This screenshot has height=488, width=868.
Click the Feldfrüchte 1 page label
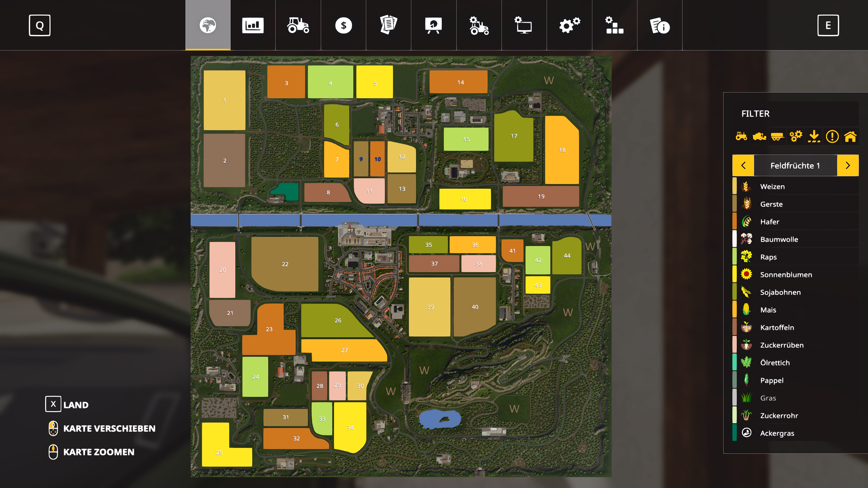[795, 165]
